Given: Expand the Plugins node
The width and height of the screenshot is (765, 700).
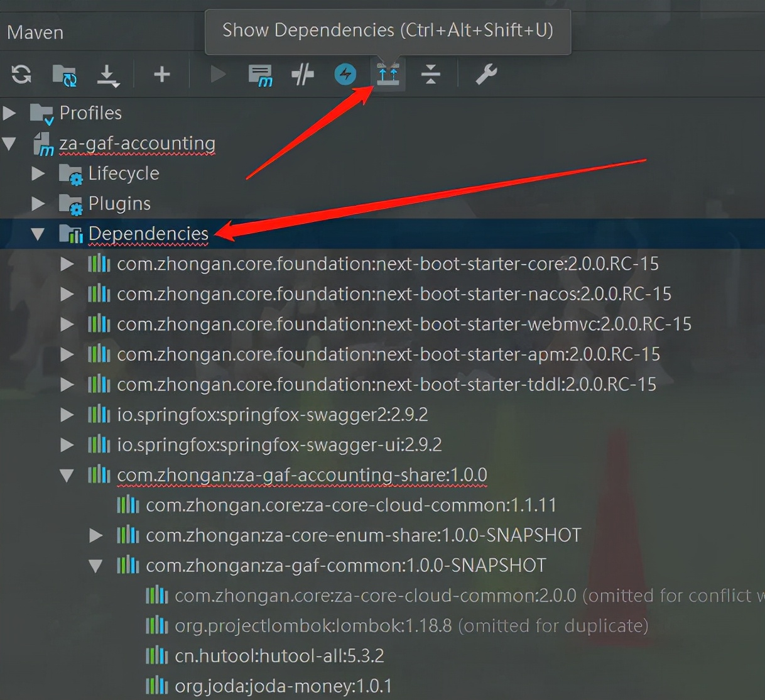Looking at the screenshot, I should pos(38,204).
